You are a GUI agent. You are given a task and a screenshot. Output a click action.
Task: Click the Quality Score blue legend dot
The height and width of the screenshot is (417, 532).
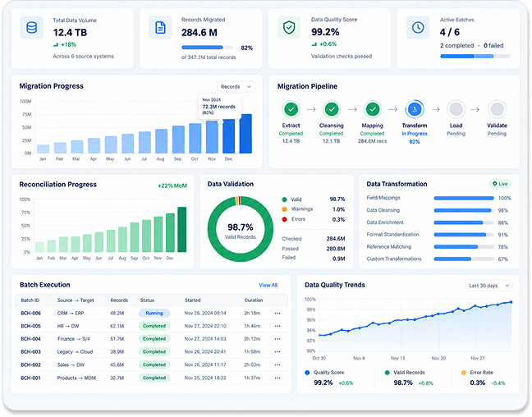(x=307, y=373)
